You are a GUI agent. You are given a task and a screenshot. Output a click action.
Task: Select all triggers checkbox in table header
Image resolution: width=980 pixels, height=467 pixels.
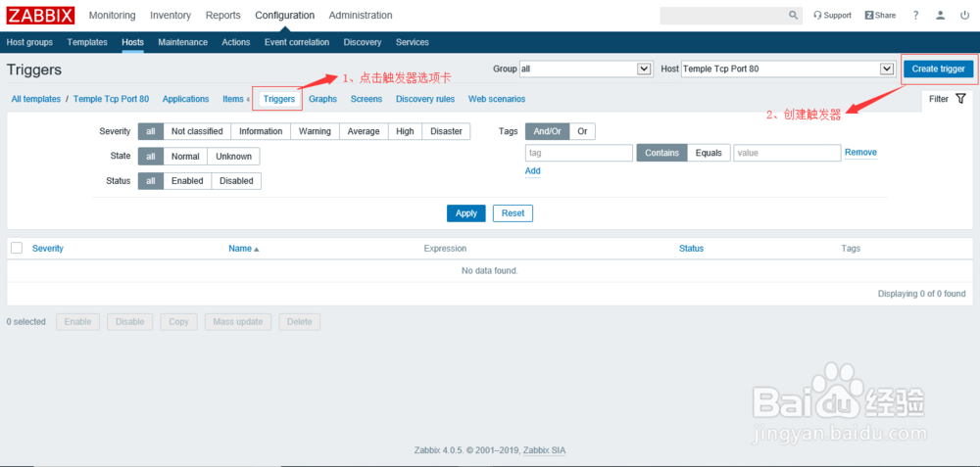coord(17,248)
